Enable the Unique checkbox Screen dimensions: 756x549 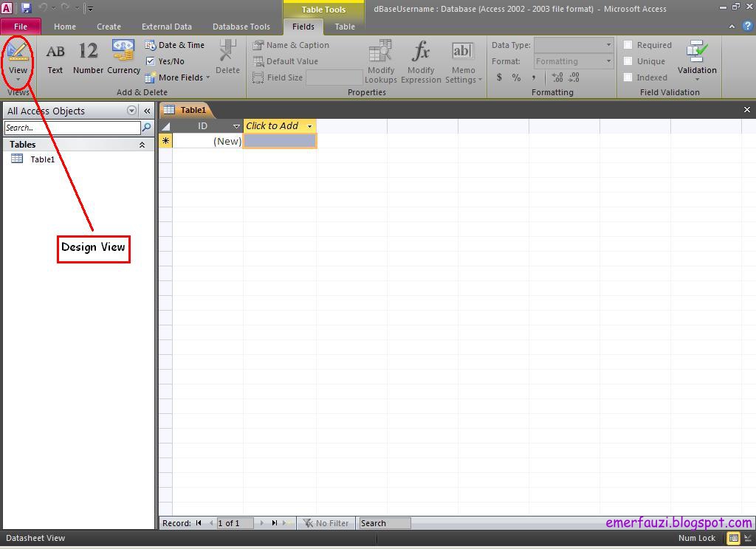point(628,61)
